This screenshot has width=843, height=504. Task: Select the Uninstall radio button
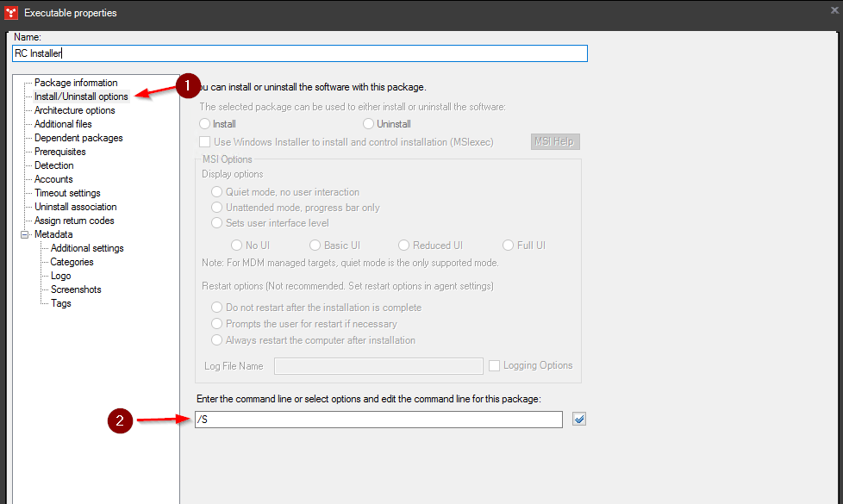[x=368, y=123]
